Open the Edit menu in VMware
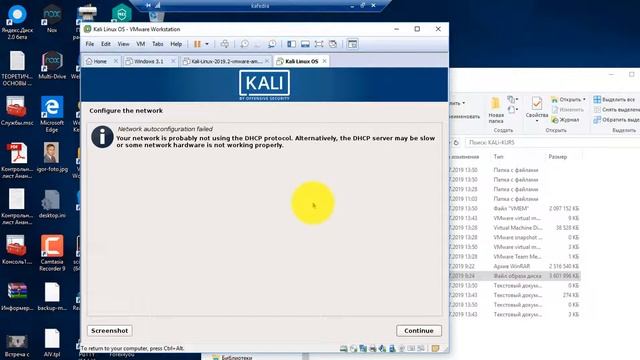This screenshot has width=640, height=360. pos(106,44)
